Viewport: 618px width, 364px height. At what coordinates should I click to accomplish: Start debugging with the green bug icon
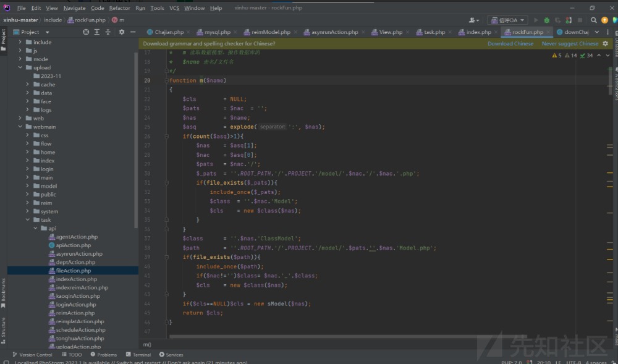546,20
